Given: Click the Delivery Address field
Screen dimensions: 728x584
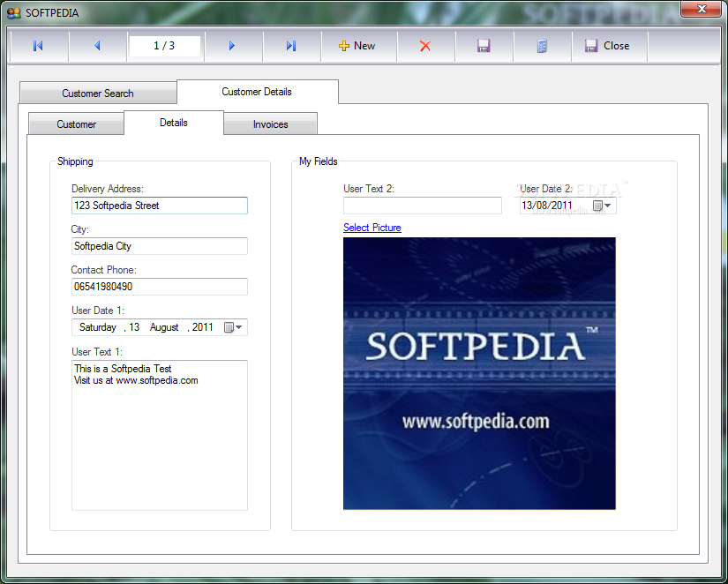Looking at the screenshot, I should pos(159,206).
